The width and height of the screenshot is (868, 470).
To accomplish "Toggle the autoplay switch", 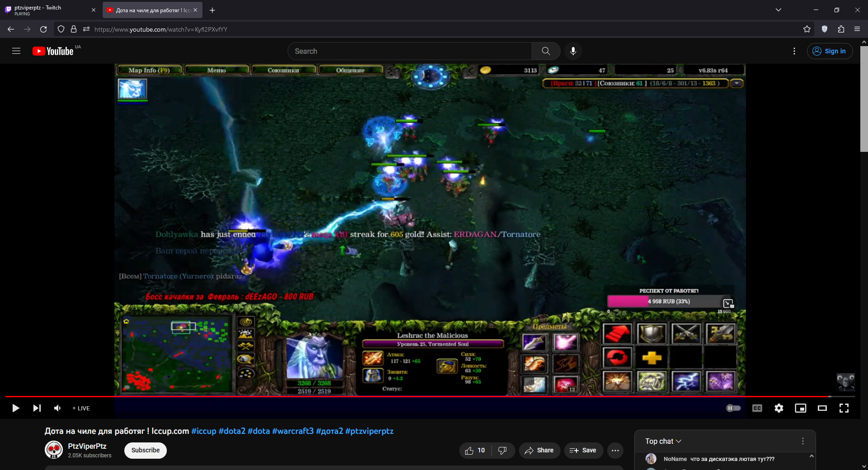I will click(733, 408).
